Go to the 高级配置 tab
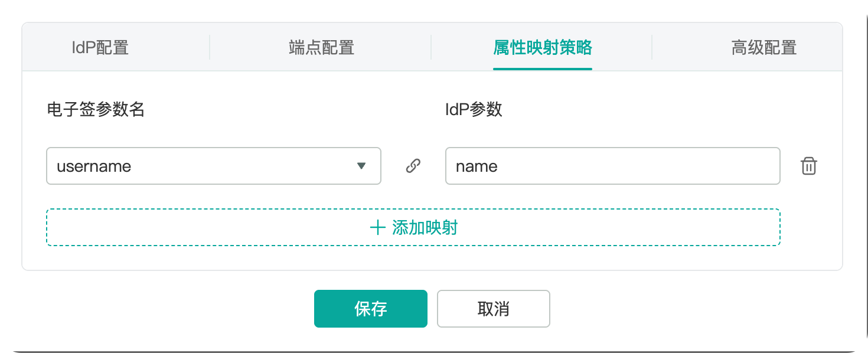The height and width of the screenshot is (353, 868). 763,47
